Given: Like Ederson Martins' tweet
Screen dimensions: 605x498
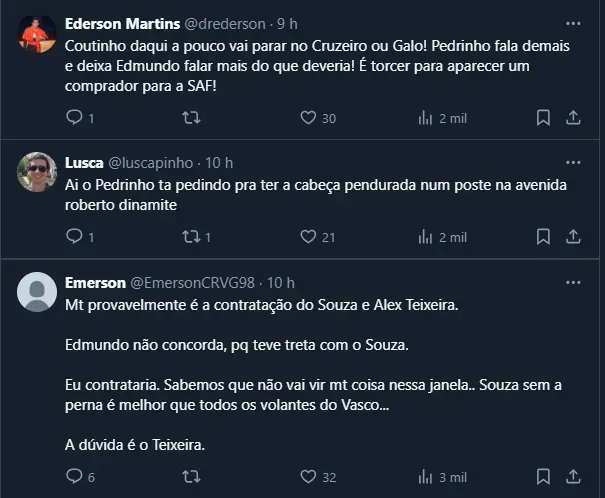Looking at the screenshot, I should click(x=309, y=118).
